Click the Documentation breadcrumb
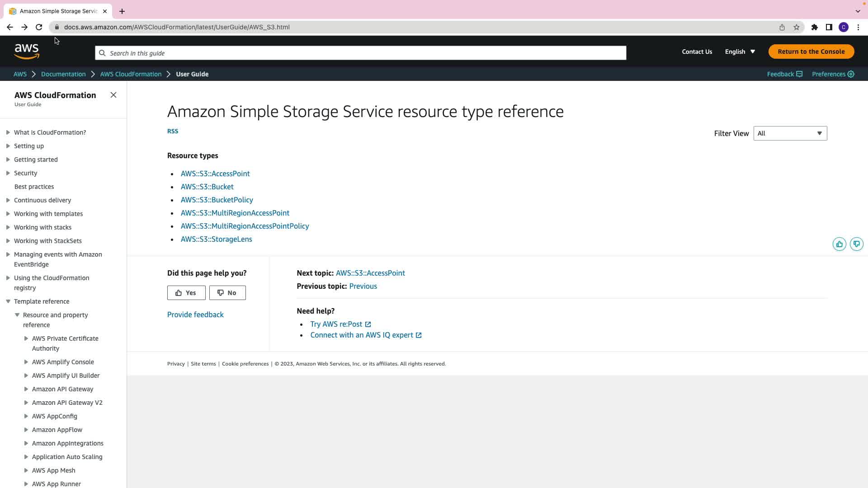The height and width of the screenshot is (488, 868). (x=63, y=74)
